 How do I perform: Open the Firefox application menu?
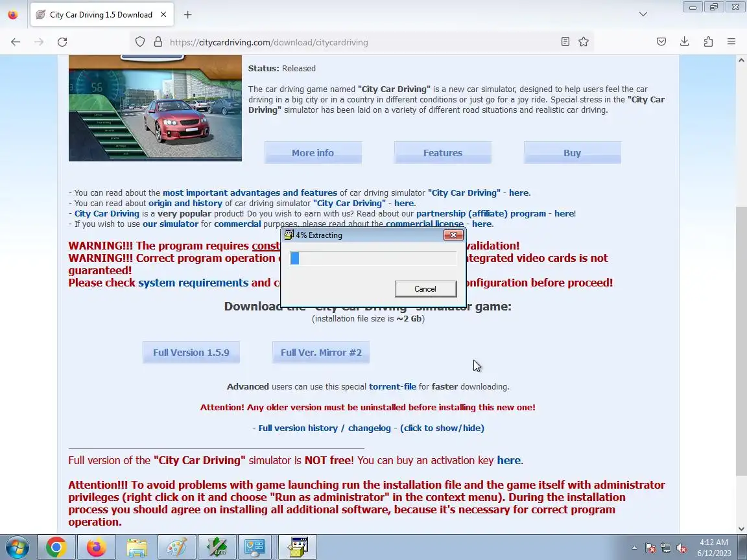tap(731, 42)
